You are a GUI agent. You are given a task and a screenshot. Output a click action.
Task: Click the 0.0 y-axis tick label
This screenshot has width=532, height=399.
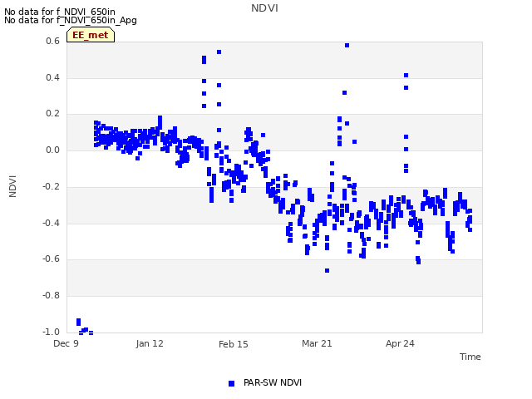(52, 150)
